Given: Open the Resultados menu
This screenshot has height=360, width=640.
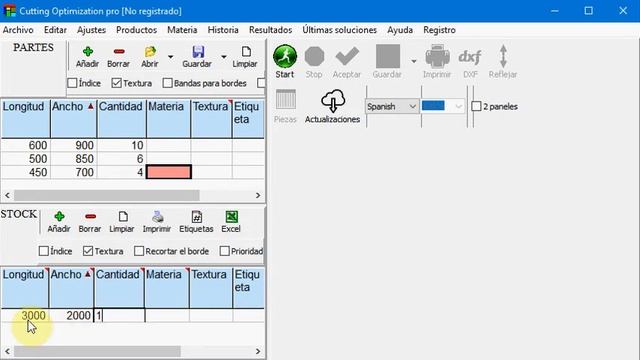Looking at the screenshot, I should (270, 30).
